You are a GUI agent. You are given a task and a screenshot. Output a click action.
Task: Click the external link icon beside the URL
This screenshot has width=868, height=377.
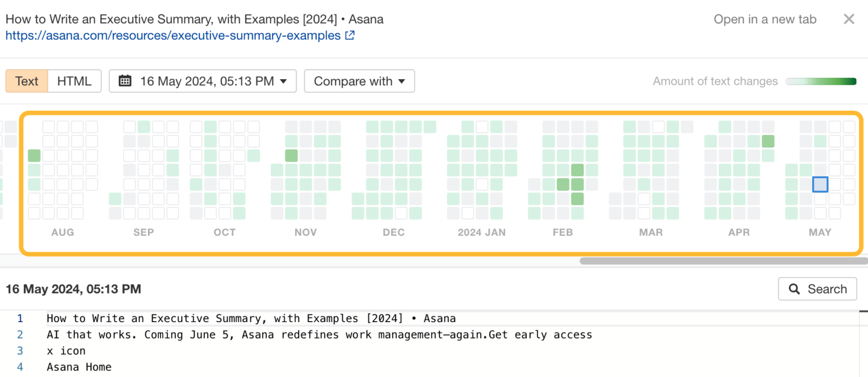point(350,36)
